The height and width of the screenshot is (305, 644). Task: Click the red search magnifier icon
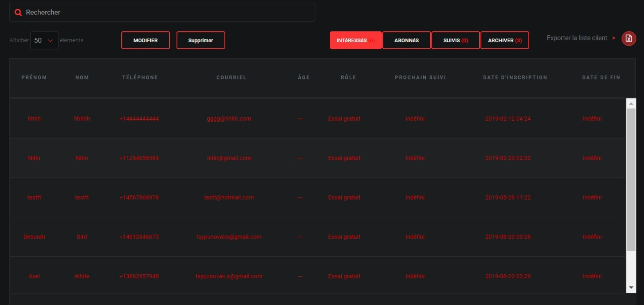coord(18,13)
